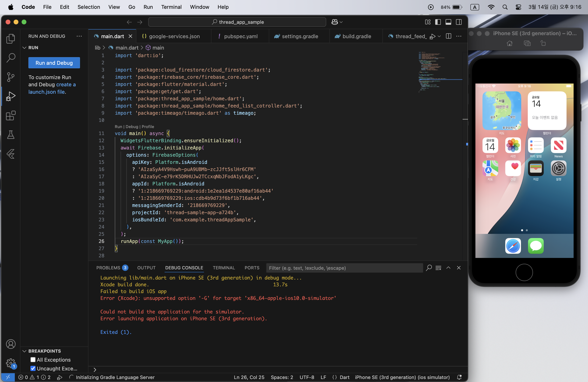Change indentation Spaces: 2 setting

(282, 377)
